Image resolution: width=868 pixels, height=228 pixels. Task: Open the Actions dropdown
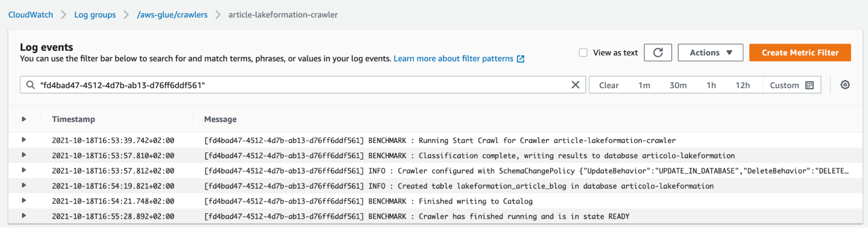tap(710, 52)
